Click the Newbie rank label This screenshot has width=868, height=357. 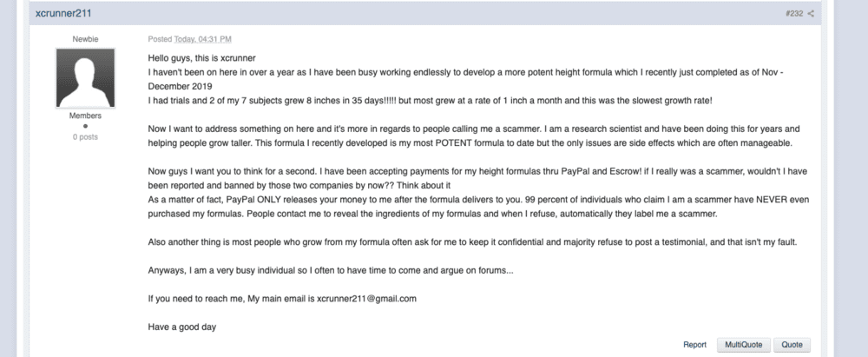pyautogui.click(x=85, y=39)
